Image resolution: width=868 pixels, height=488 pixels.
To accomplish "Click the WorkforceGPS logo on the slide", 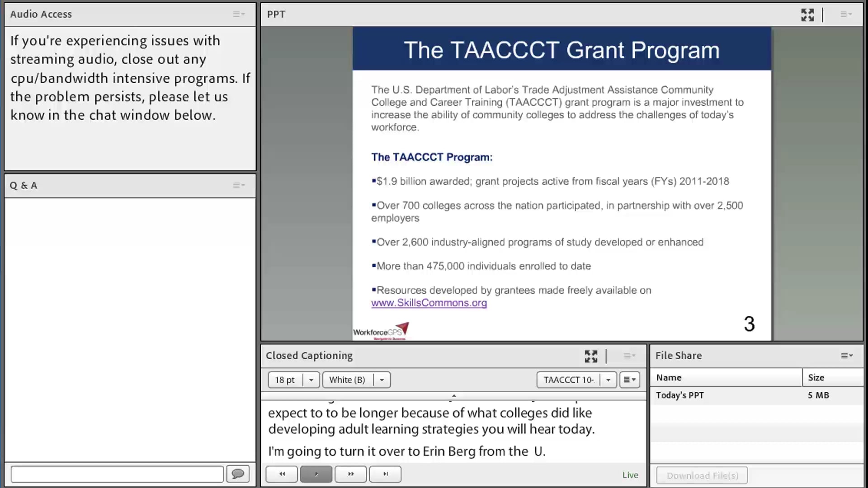I will [x=381, y=331].
